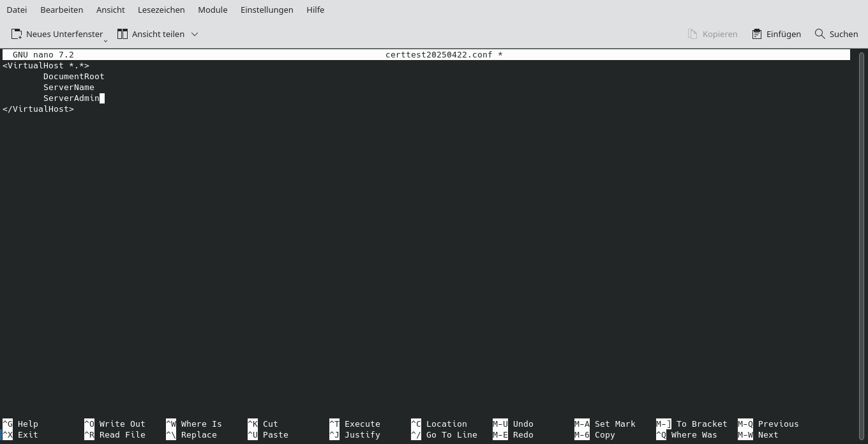Open the Lesezeichen menu
This screenshot has height=444, width=868.
pos(161,10)
